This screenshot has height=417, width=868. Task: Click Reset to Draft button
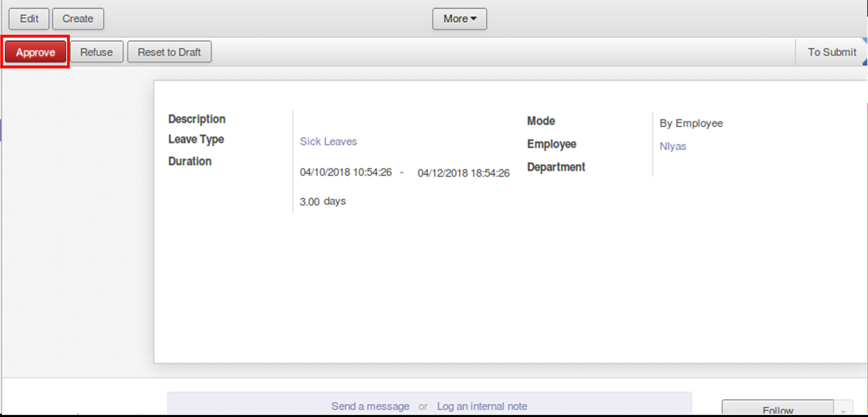click(x=169, y=52)
